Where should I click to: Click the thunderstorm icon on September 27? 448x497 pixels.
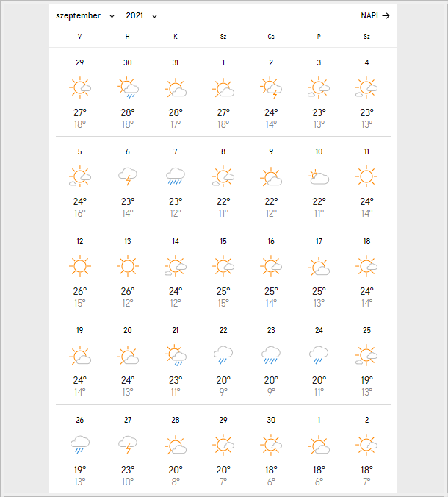128,445
